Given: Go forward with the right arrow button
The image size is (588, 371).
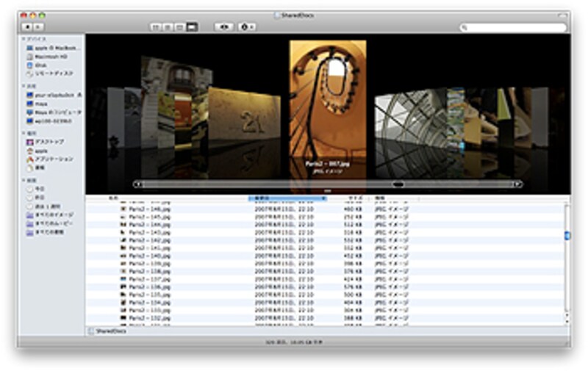Looking at the screenshot, I should (x=39, y=27).
